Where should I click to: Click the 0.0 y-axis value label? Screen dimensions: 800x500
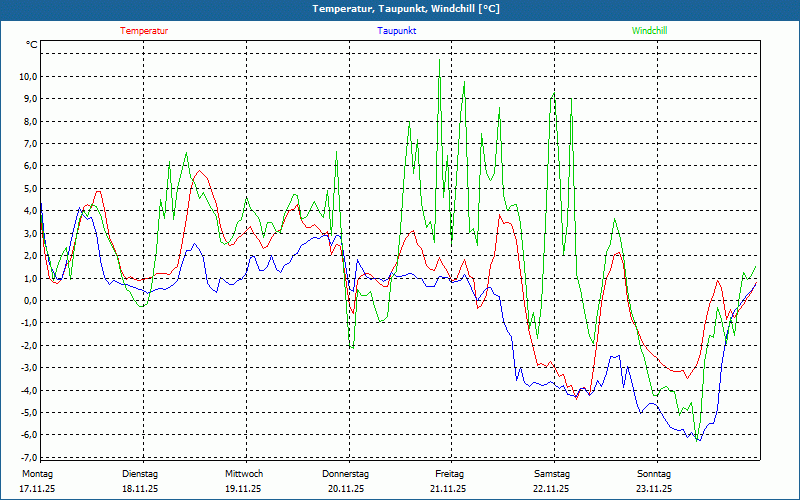point(29,300)
